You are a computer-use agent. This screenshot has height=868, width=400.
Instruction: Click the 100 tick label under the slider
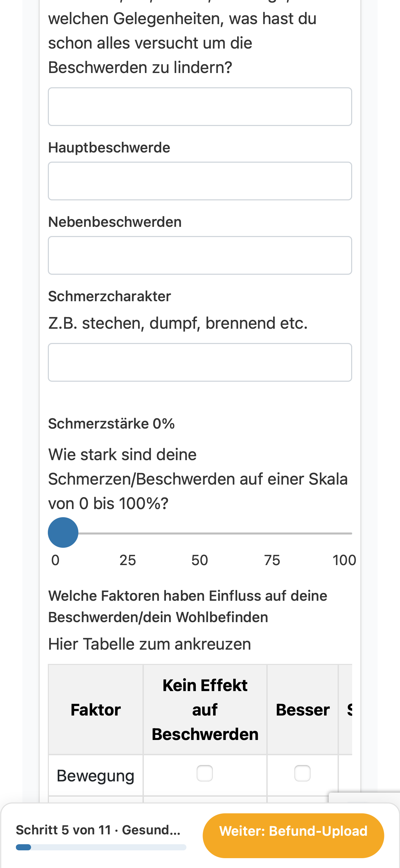(x=344, y=560)
